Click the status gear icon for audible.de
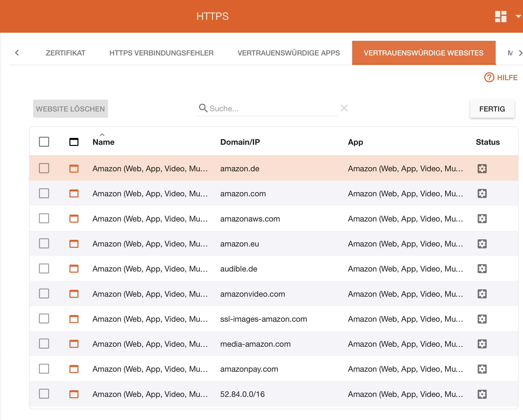Image resolution: width=523 pixels, height=420 pixels. click(x=482, y=269)
